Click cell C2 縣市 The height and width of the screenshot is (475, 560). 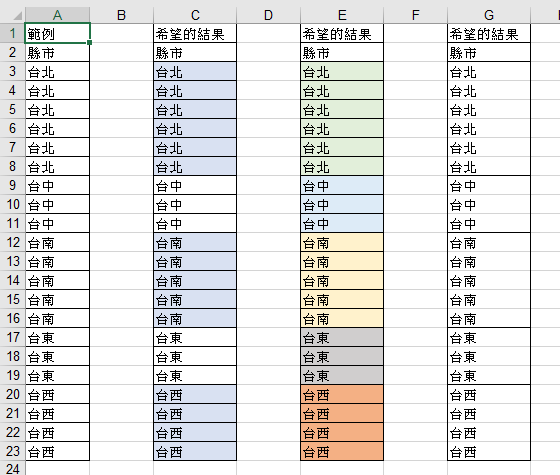click(x=195, y=52)
